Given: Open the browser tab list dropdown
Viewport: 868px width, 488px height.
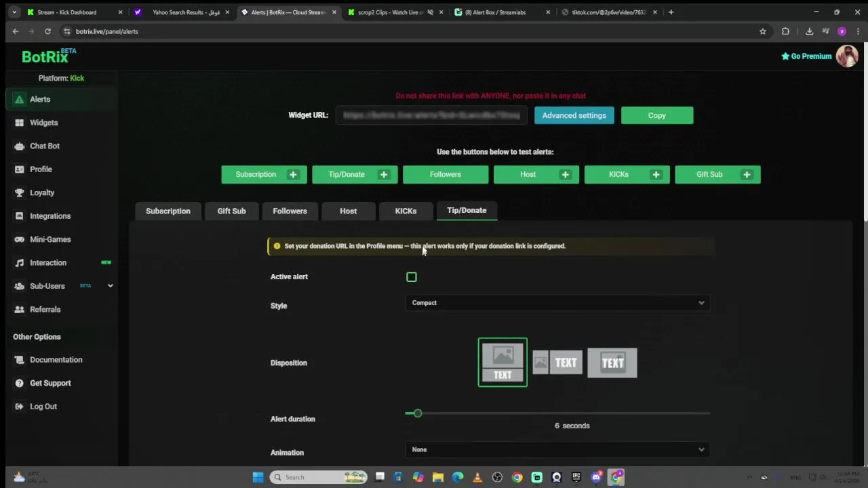Looking at the screenshot, I should coord(14,12).
